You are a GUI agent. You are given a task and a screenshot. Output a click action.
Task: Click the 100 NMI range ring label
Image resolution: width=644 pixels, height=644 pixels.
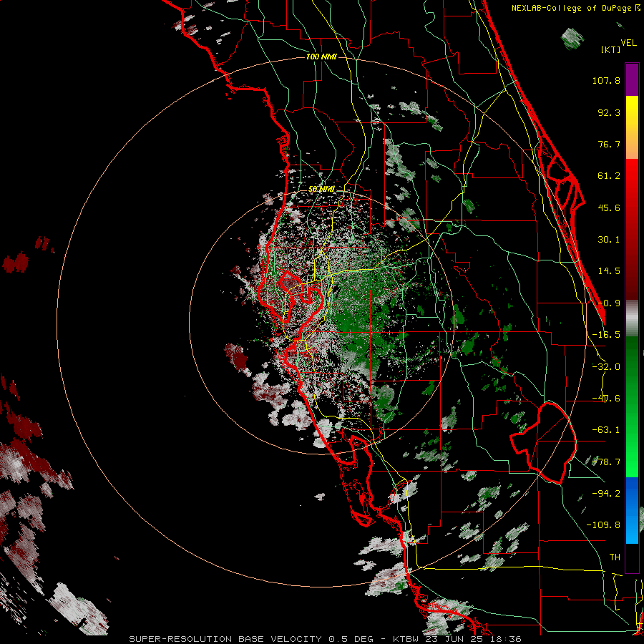pos(321,57)
